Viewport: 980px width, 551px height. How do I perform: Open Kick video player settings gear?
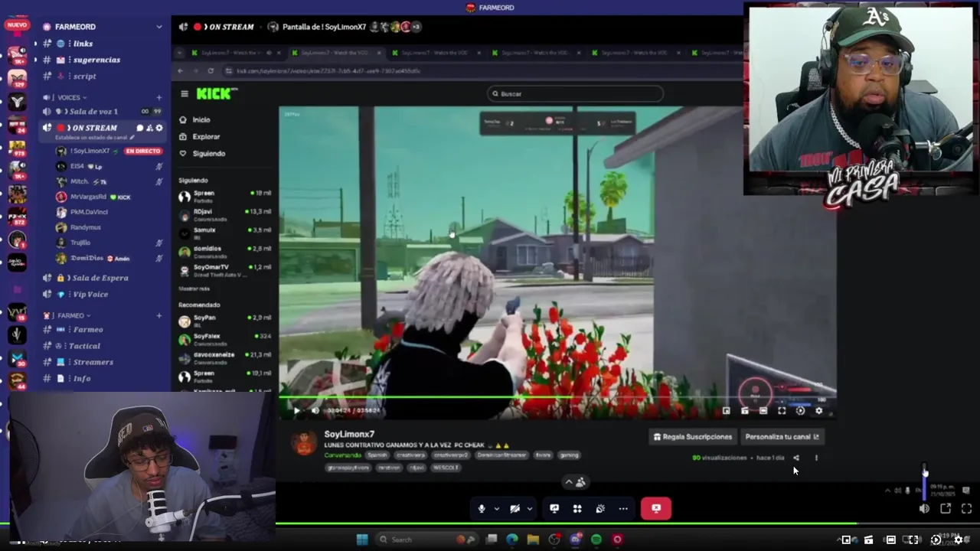pyautogui.click(x=818, y=411)
